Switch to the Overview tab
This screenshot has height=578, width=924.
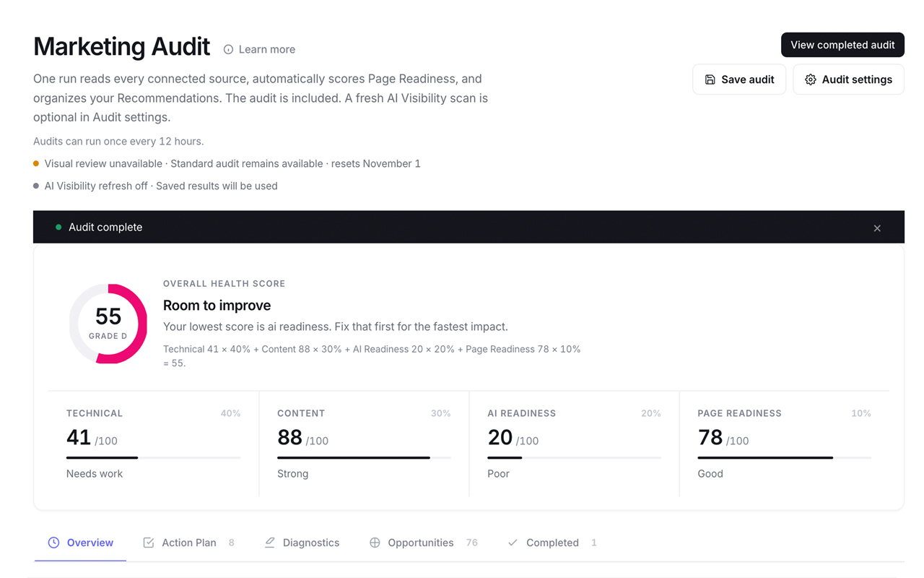tap(80, 543)
